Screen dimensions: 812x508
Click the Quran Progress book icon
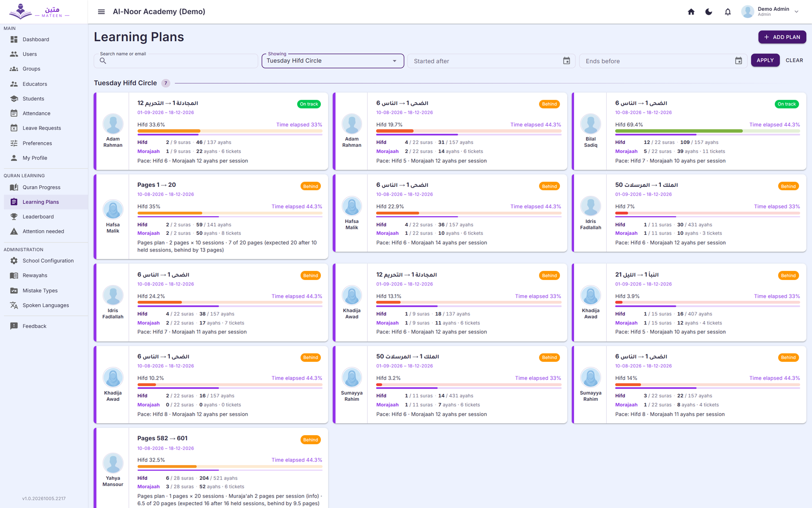[x=14, y=187]
